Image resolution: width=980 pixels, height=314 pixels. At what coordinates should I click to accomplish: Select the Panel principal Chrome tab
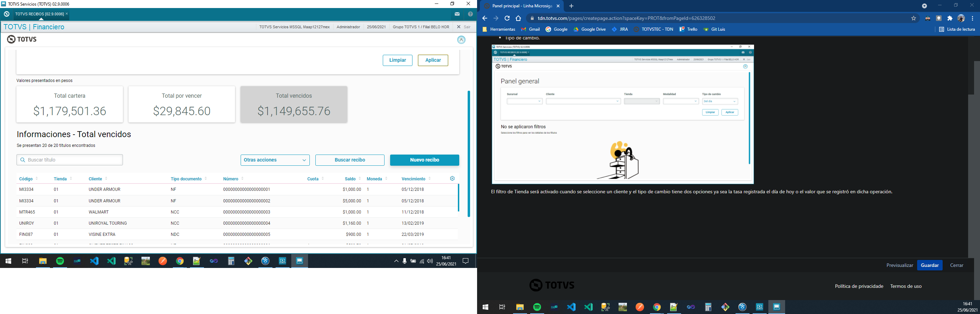point(521,6)
